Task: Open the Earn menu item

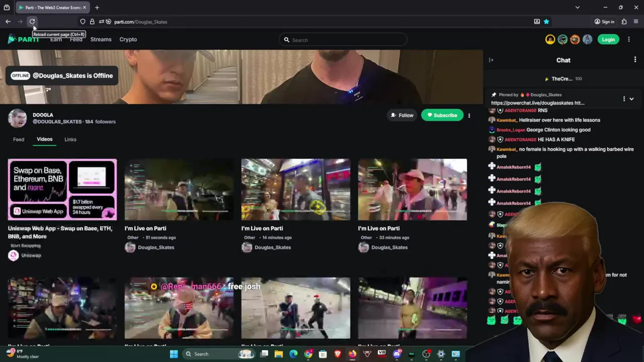Action: click(56, 39)
